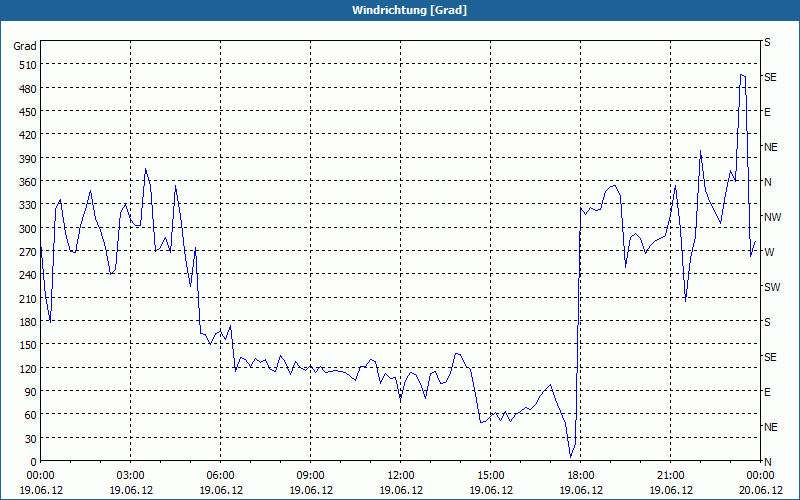
Task: Click the SW compass label on the right axis
Action: (772, 287)
